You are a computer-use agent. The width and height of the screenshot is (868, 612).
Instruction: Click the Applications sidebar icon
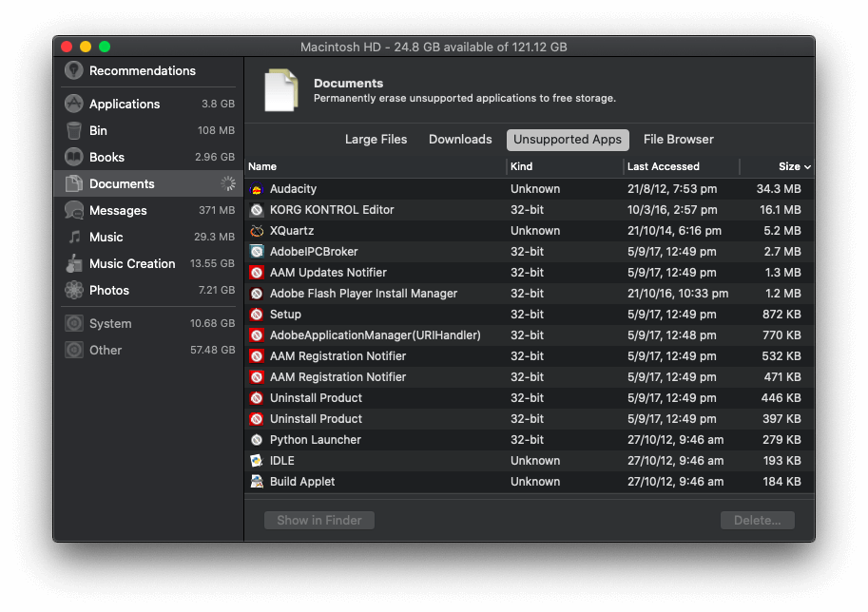tap(73, 104)
